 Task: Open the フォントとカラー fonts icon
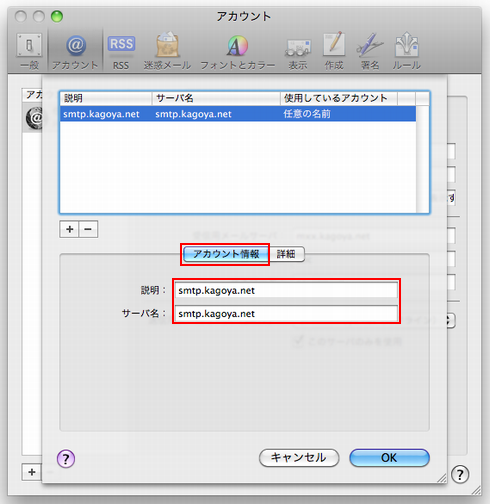pyautogui.click(x=237, y=51)
